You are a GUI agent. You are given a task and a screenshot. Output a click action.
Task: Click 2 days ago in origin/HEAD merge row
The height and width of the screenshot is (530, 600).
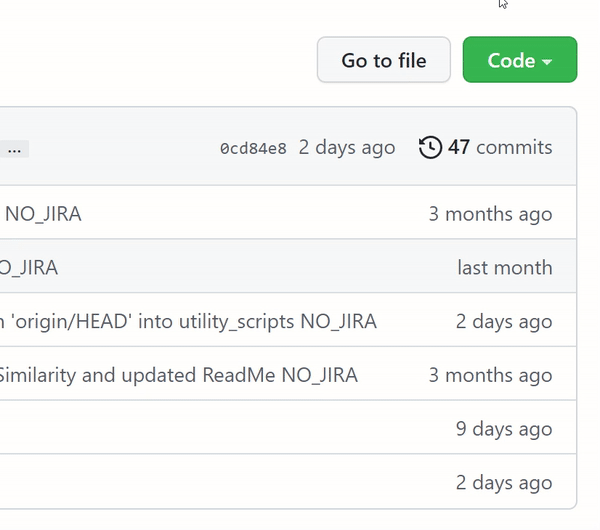tap(503, 321)
